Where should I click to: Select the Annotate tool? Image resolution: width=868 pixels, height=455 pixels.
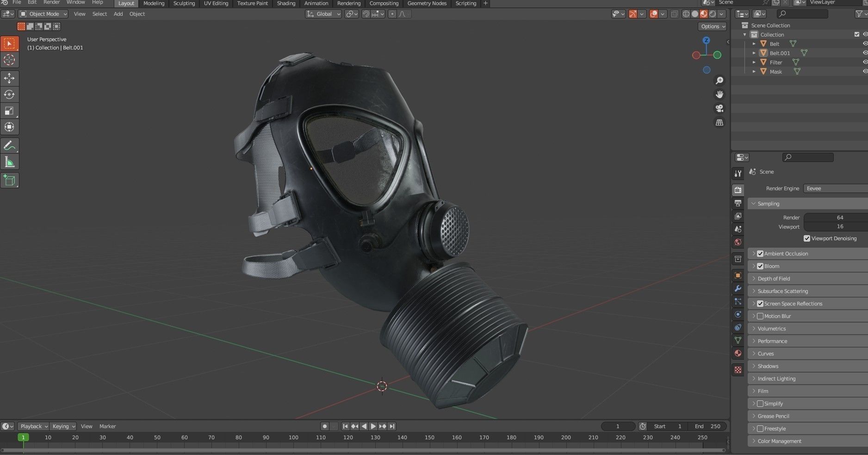pos(9,145)
